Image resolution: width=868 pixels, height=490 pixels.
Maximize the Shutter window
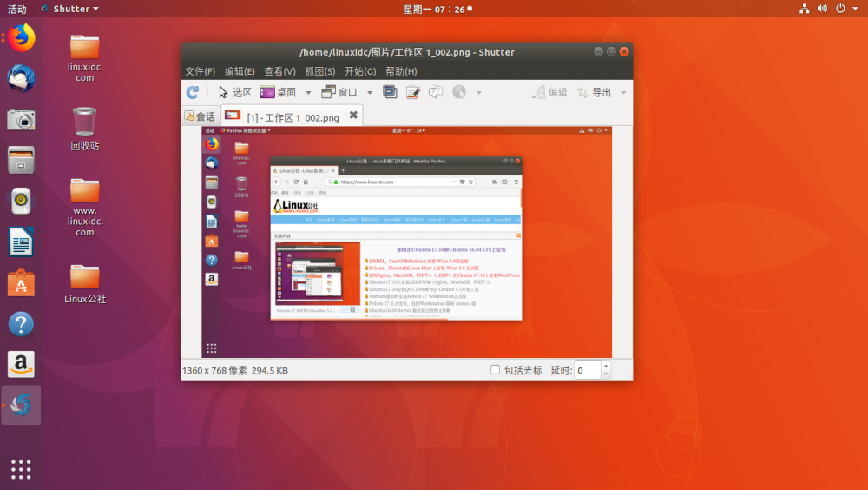click(x=611, y=51)
